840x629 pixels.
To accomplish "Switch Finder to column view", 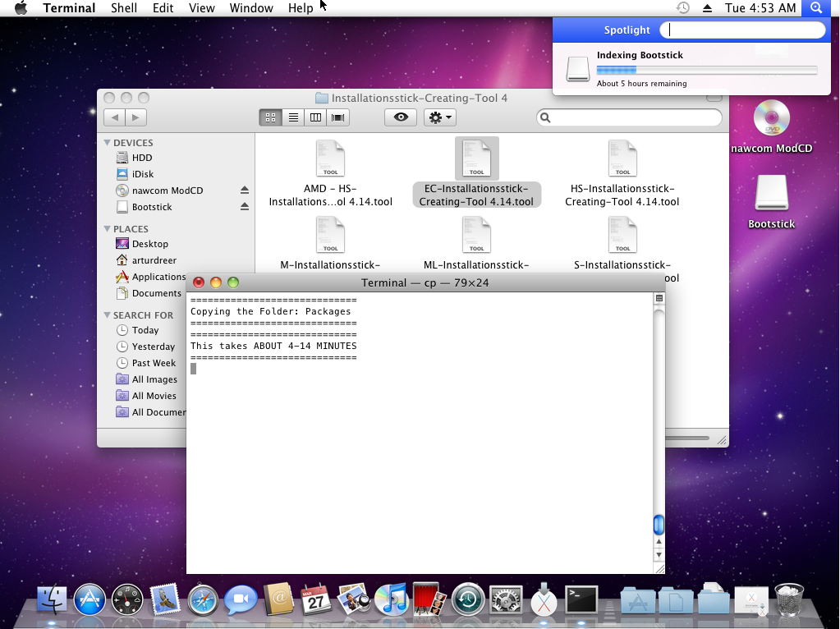I will click(315, 117).
